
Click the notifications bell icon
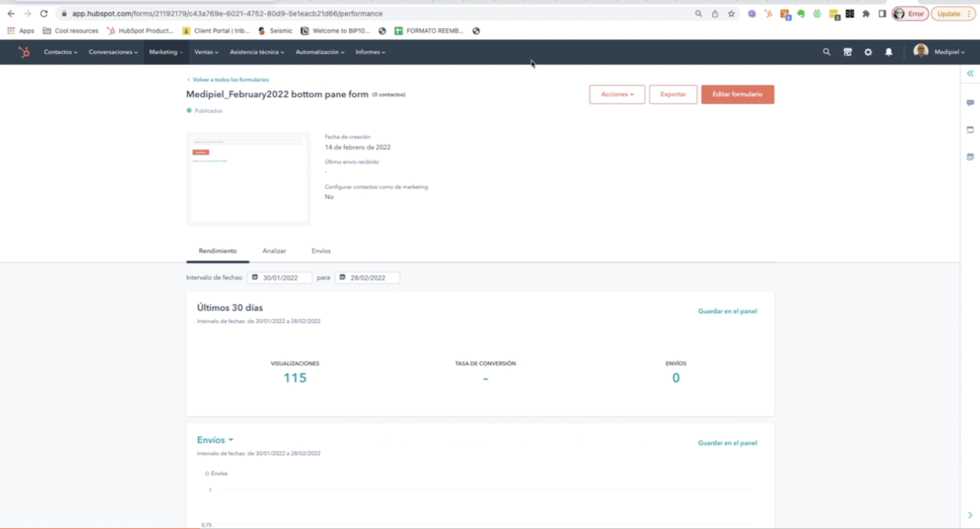[888, 52]
